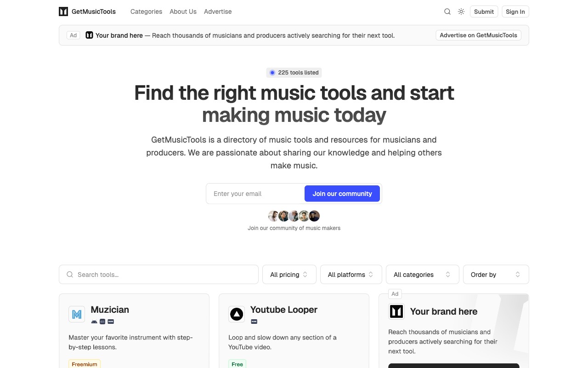
Task: Click the GetMusicTools logo icon
Action: 63,11
